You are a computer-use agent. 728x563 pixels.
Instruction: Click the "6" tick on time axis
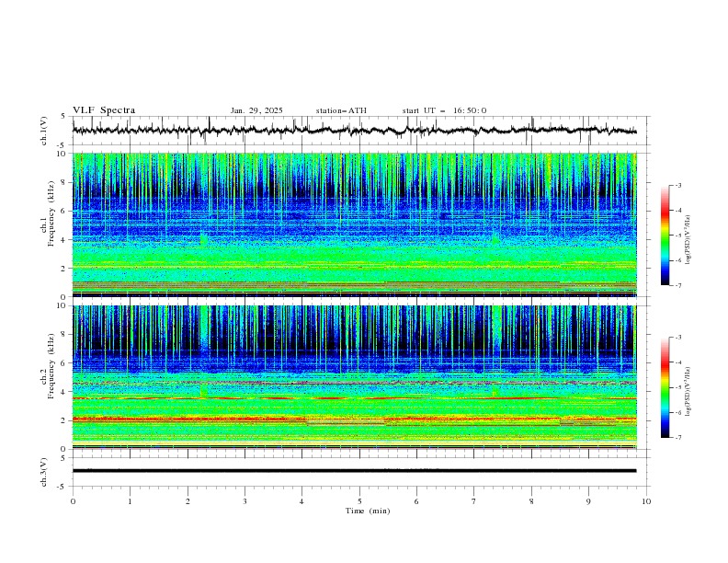coord(416,501)
